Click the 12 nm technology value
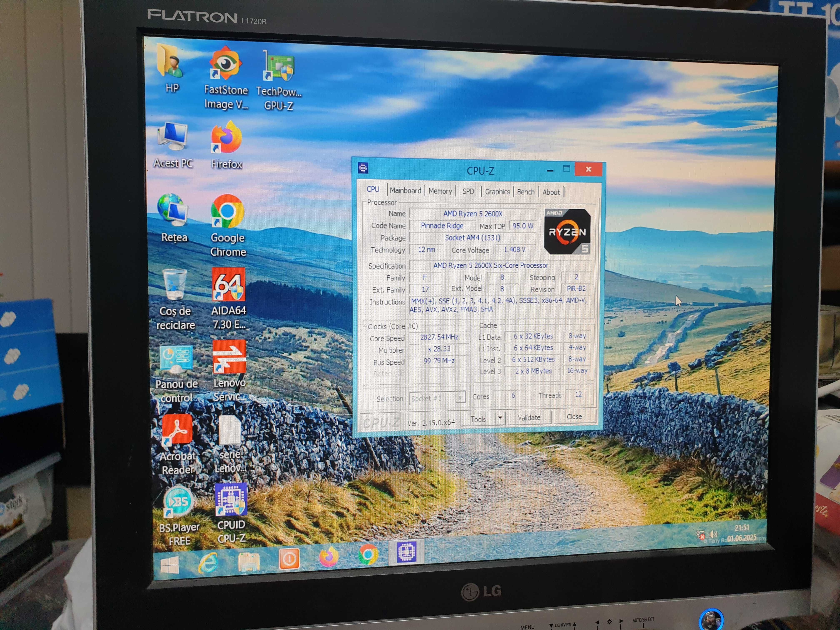Viewport: 840px width, 630px height. pos(426,250)
